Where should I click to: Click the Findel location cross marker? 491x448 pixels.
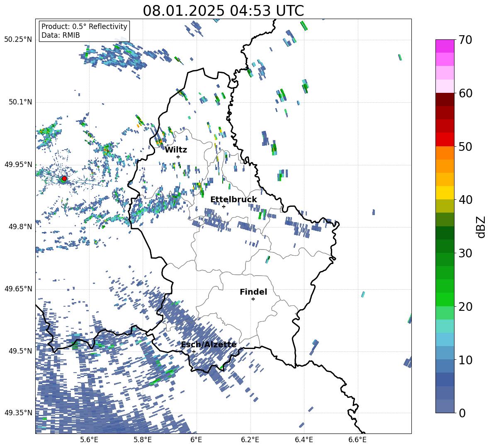point(253,299)
